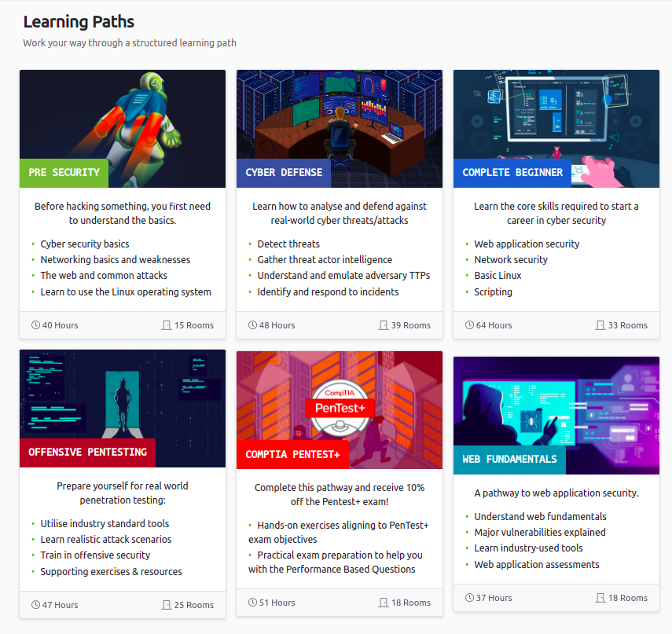Click 'Understand web fundamentals' bullet
This screenshot has height=634, width=672.
(x=540, y=517)
